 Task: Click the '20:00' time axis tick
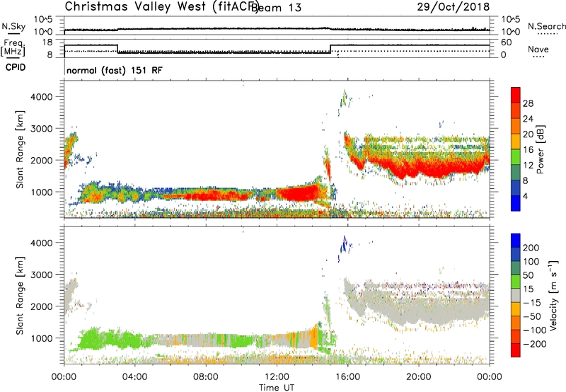coord(419,377)
